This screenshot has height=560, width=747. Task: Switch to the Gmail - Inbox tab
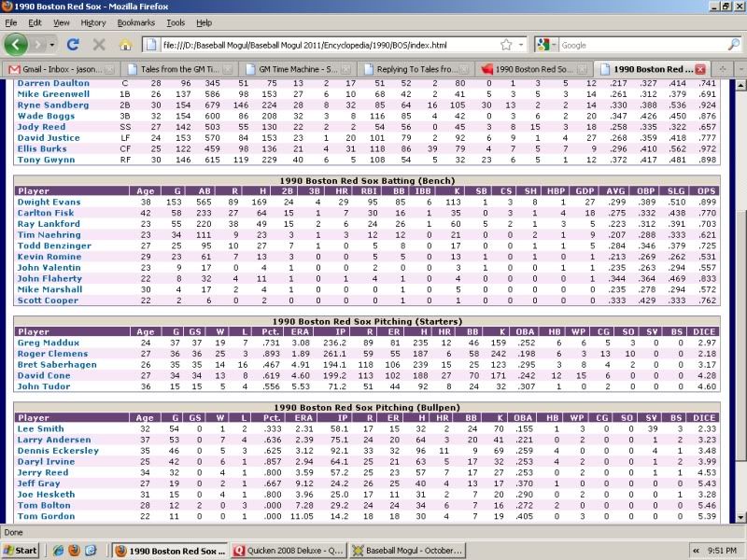click(61, 69)
